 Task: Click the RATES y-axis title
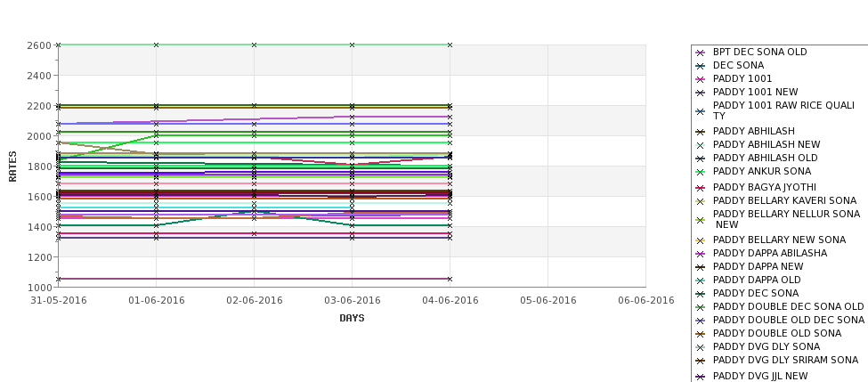pyautogui.click(x=12, y=167)
